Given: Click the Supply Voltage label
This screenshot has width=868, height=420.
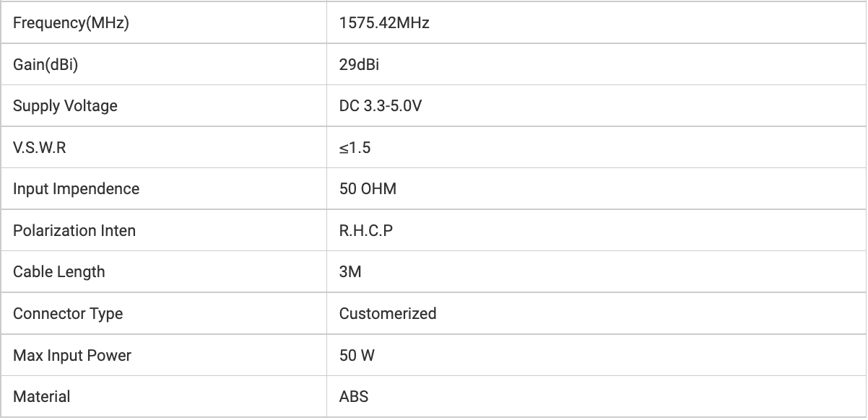Looking at the screenshot, I should [65, 106].
